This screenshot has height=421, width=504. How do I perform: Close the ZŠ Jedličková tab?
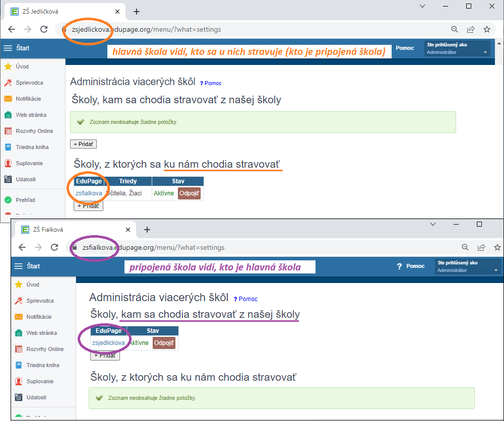click(117, 12)
